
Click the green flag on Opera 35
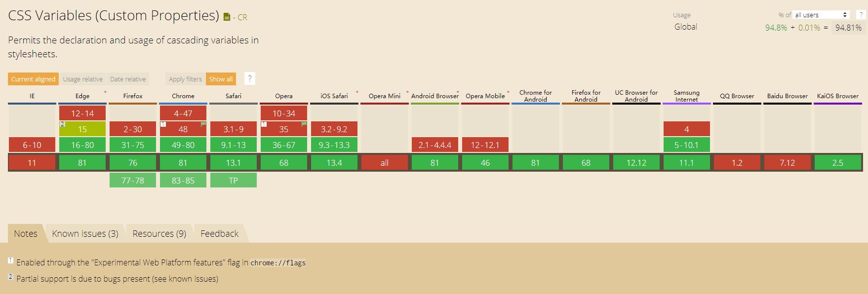pyautogui.click(x=304, y=124)
